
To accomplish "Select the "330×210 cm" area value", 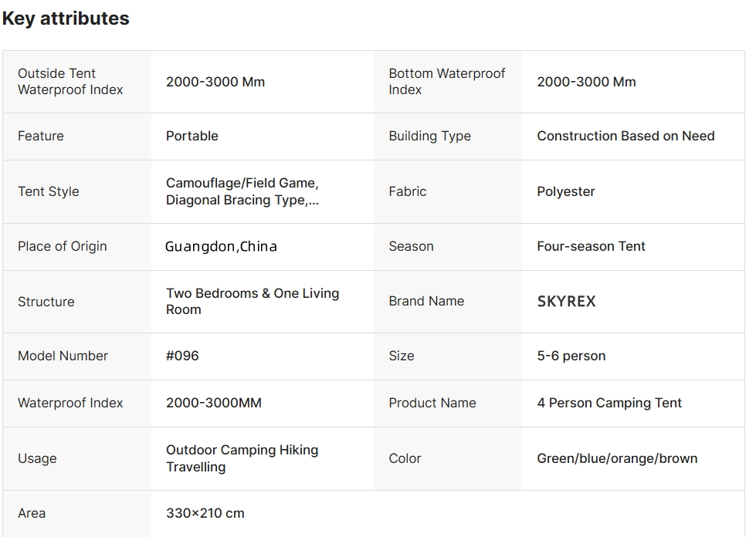I will pos(205,513).
